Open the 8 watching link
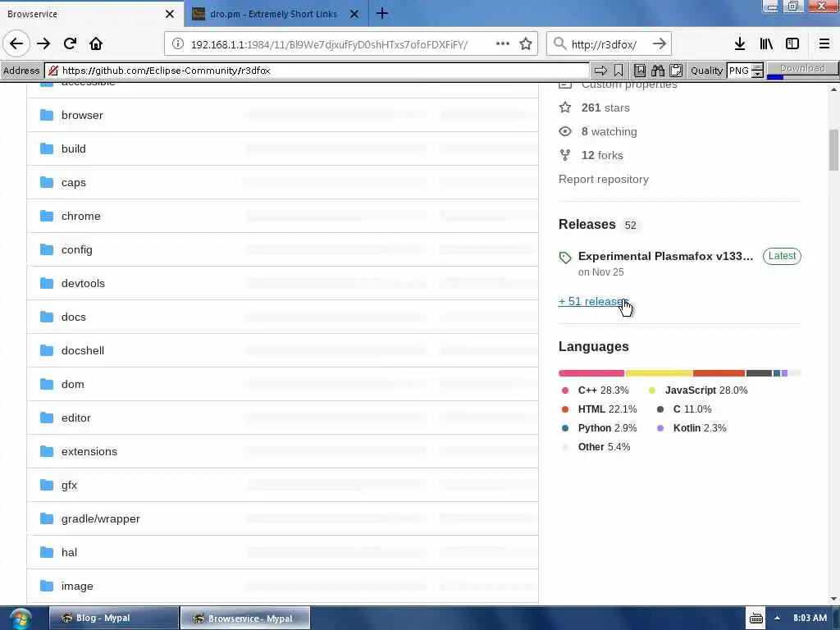The width and height of the screenshot is (840, 630). click(x=609, y=132)
